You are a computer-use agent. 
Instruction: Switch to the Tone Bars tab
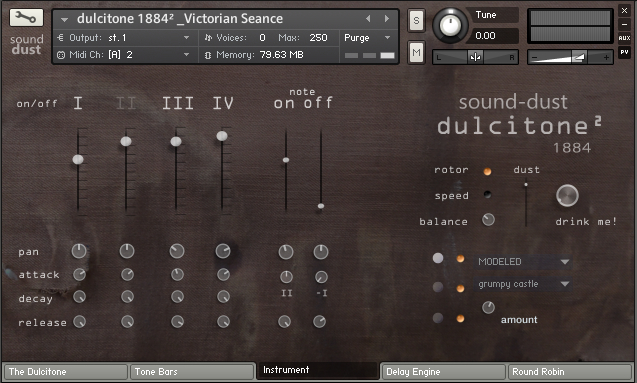192,372
